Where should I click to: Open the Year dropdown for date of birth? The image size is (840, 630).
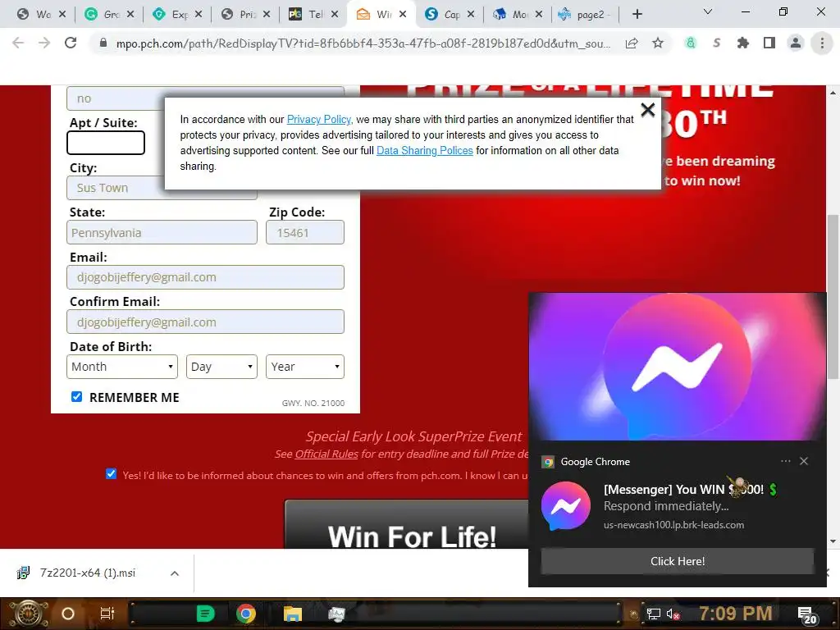[x=305, y=367]
